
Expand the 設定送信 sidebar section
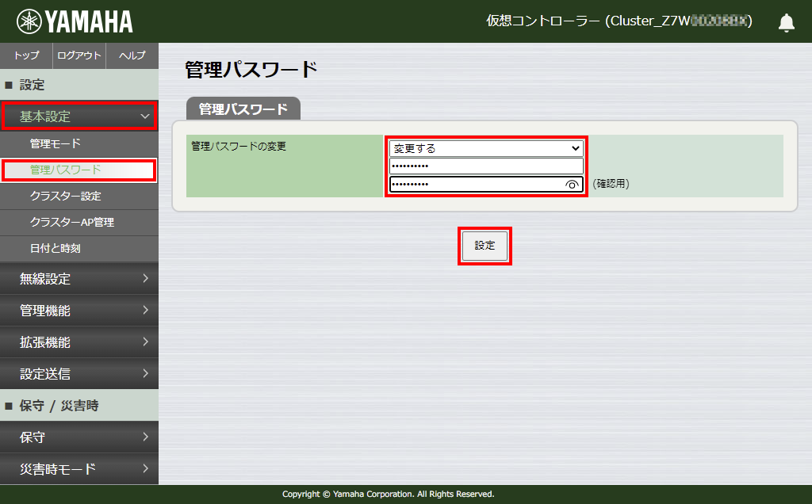coord(79,373)
